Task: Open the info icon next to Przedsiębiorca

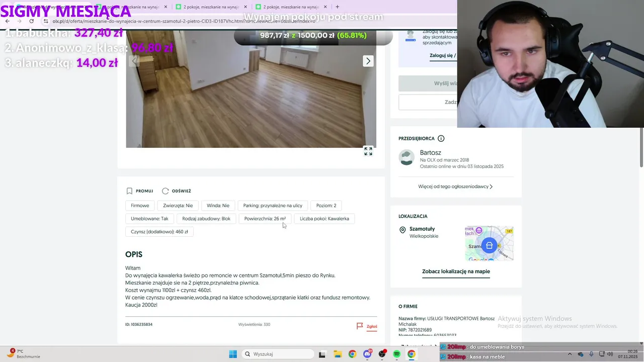Action: click(x=441, y=138)
